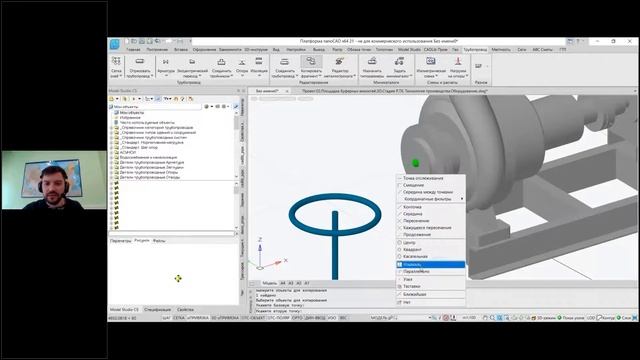Click the zoom magnifier icon in status bar
Screen dimensions: 640x360
point(492,318)
